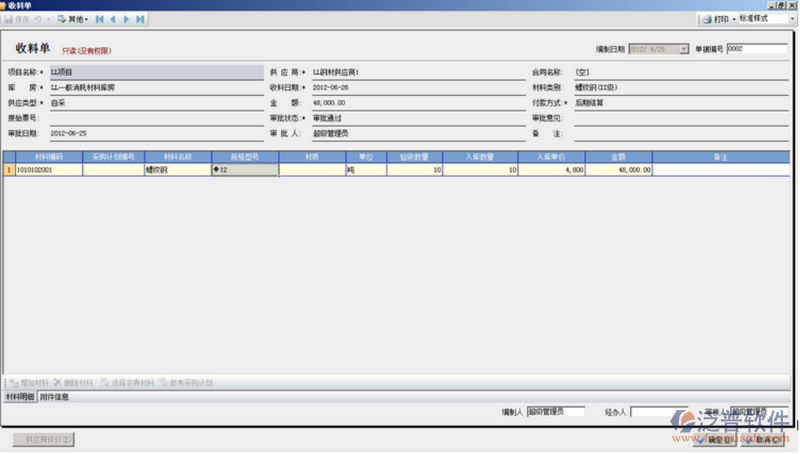Click the 供应类型 field showing 自采
The image size is (800, 454).
[157, 103]
